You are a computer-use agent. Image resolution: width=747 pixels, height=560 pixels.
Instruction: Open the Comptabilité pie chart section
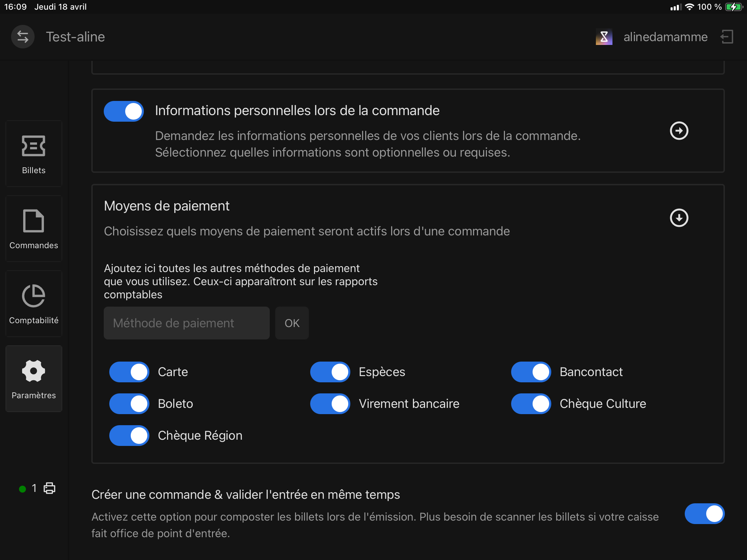point(34,304)
